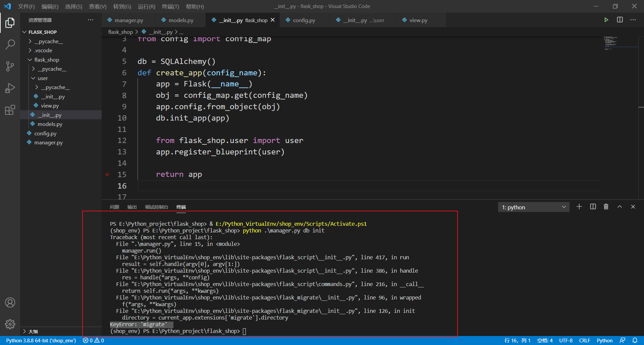Open the 文件(F) menu
Image resolution: width=644 pixels, height=345 pixels.
click(x=26, y=6)
